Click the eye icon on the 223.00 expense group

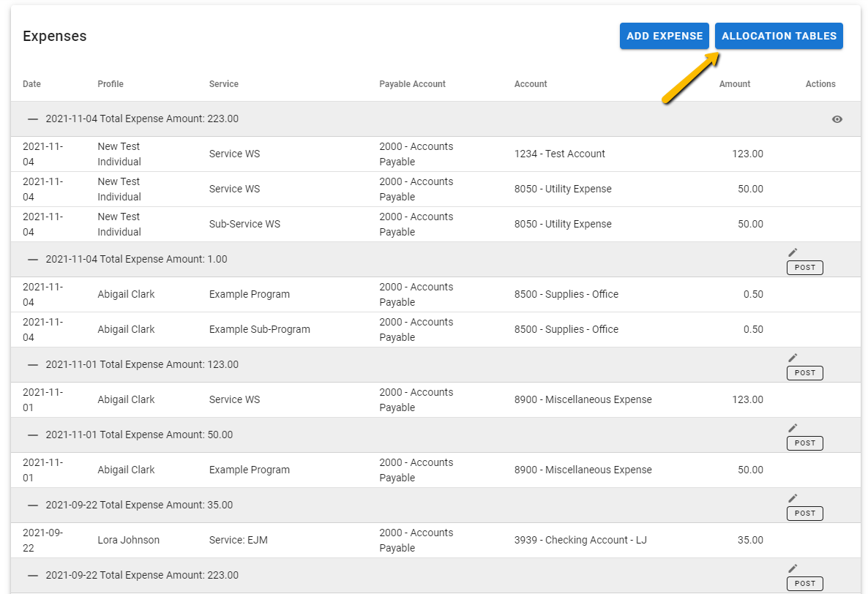(x=837, y=119)
